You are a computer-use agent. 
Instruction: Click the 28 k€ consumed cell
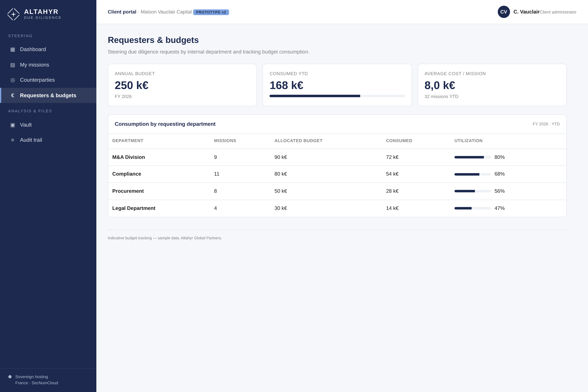392,191
